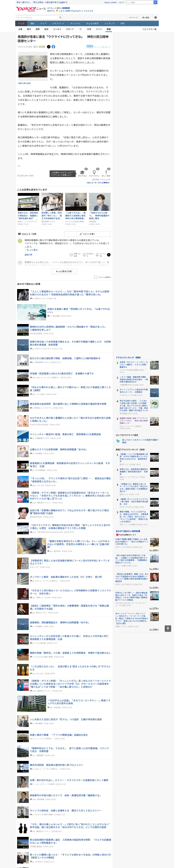This screenshot has height=868, width=174.
Task: Click うーん face icon on the first comment
Action: (x=97, y=255)
